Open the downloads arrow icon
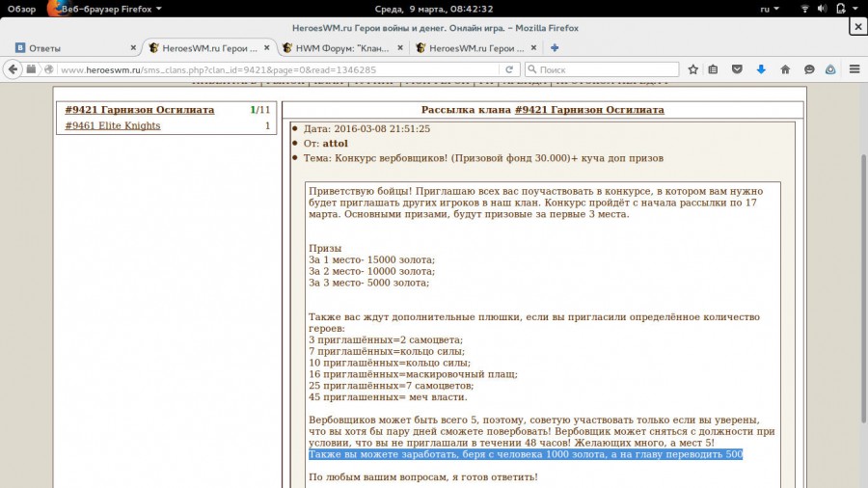 pos(761,69)
